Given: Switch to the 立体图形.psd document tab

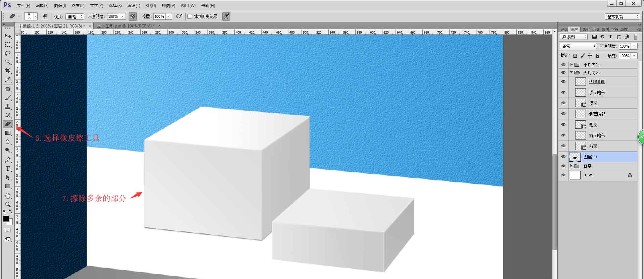Looking at the screenshot, I should coord(126,26).
